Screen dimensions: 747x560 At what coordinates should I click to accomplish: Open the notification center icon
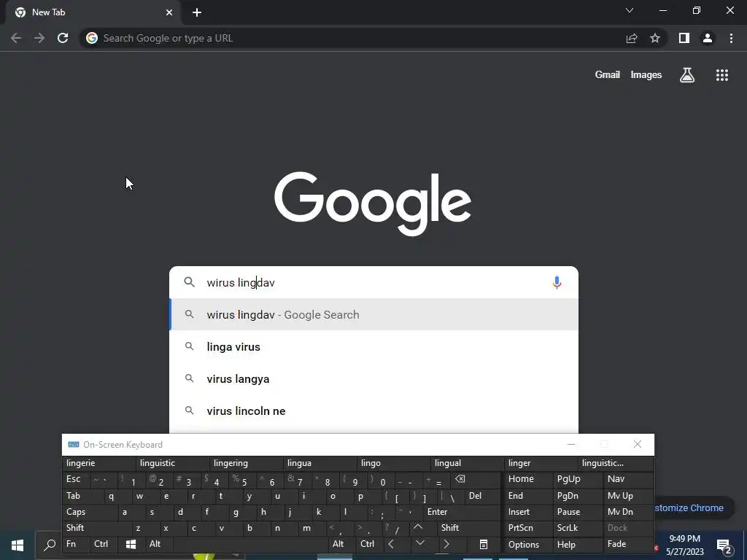[x=724, y=545]
